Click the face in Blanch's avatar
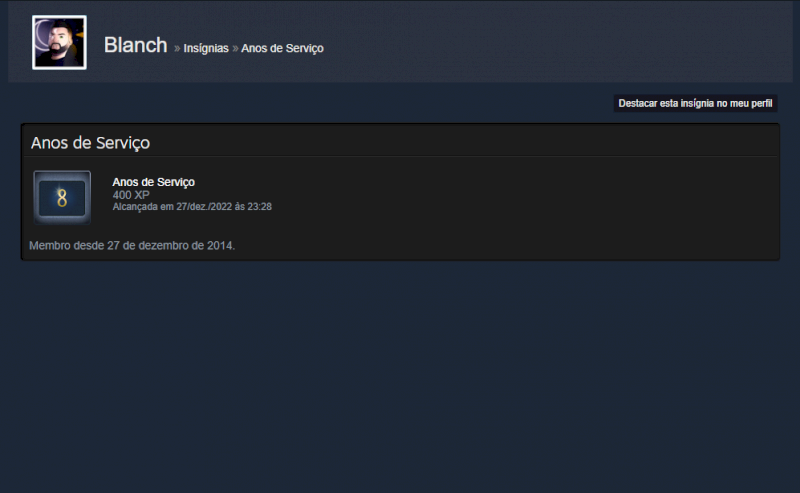The width and height of the screenshot is (800, 493). (60, 39)
